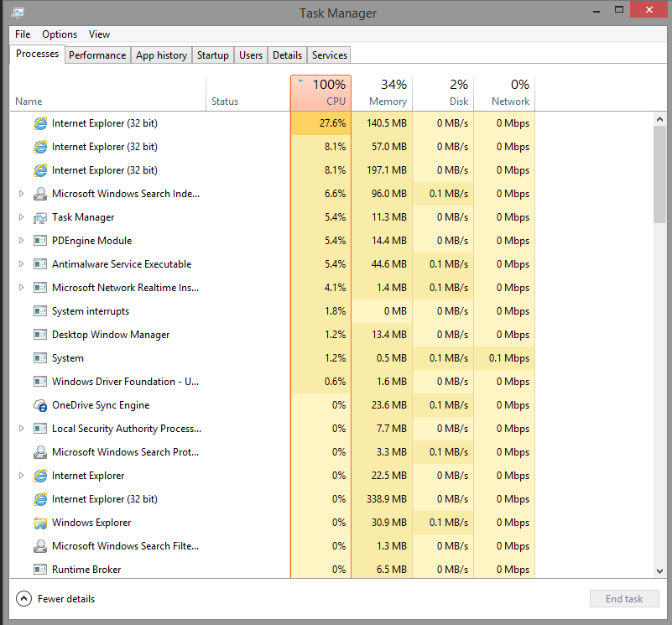The height and width of the screenshot is (625, 672).
Task: Click the Antimalware Service Executable icon
Action: pyautogui.click(x=40, y=264)
